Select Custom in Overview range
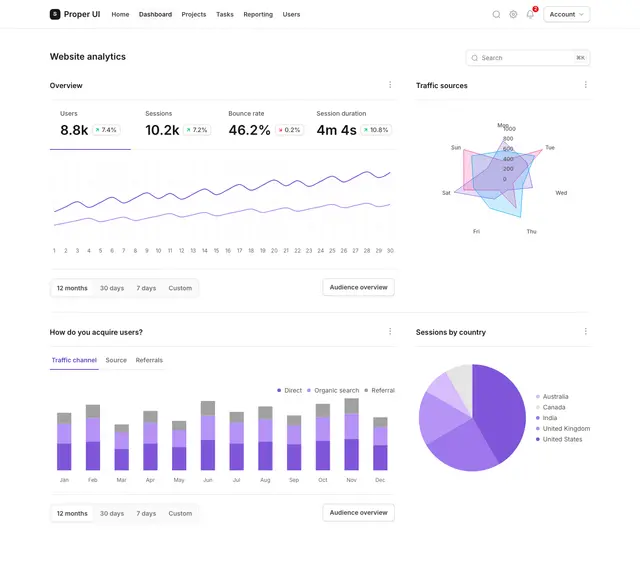Screen dimensions: 640x566 pyautogui.click(x=180, y=288)
